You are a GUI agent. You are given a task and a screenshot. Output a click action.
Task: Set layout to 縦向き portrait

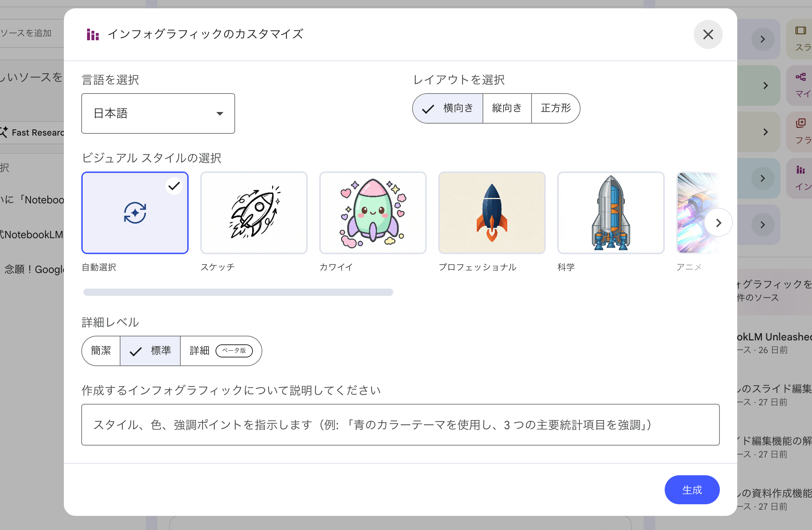pyautogui.click(x=507, y=108)
